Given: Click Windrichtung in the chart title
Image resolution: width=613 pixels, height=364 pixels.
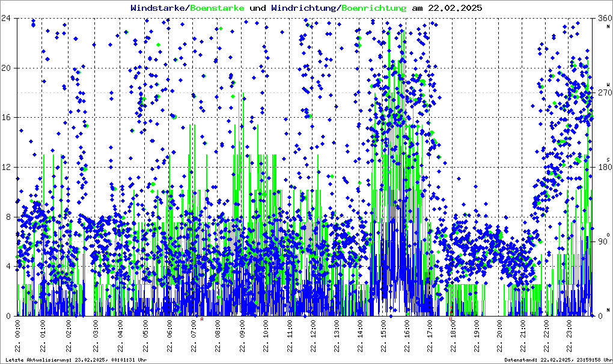Looking at the screenshot, I should click(303, 8).
